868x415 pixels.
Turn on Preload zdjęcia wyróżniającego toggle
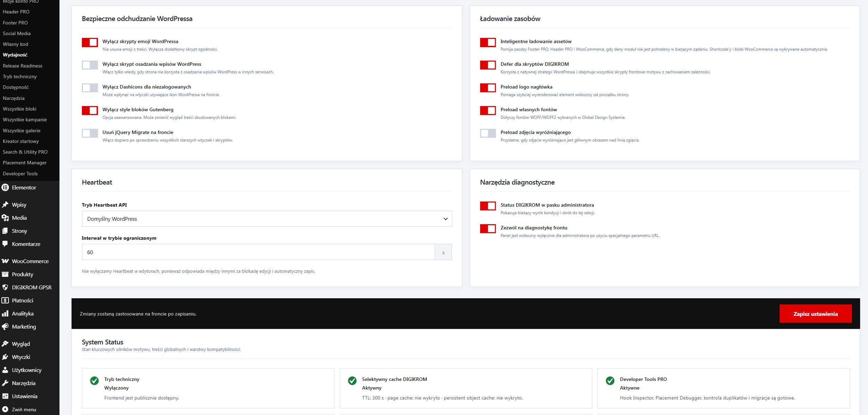click(x=488, y=133)
